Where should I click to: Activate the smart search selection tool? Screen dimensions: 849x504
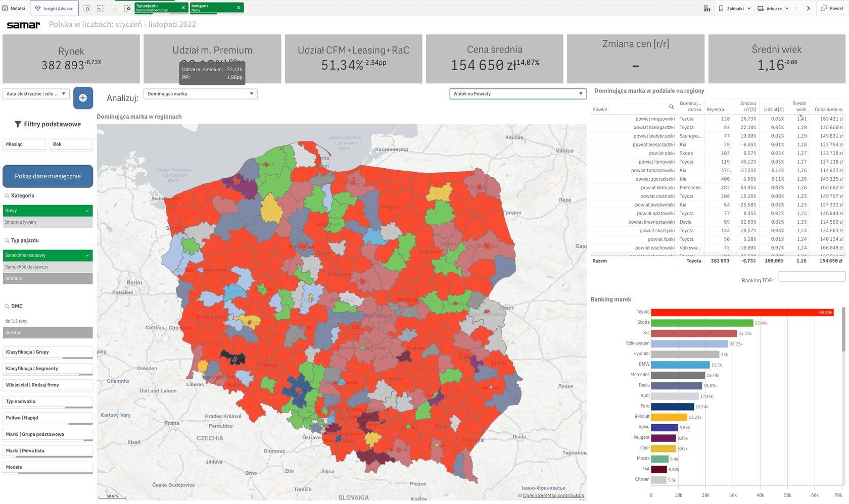[87, 8]
